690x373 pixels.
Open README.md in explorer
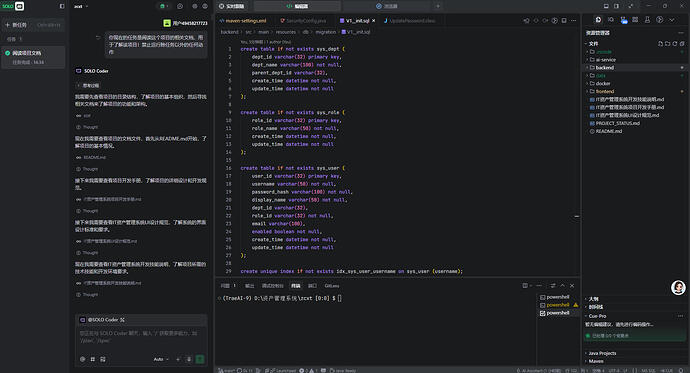609,131
